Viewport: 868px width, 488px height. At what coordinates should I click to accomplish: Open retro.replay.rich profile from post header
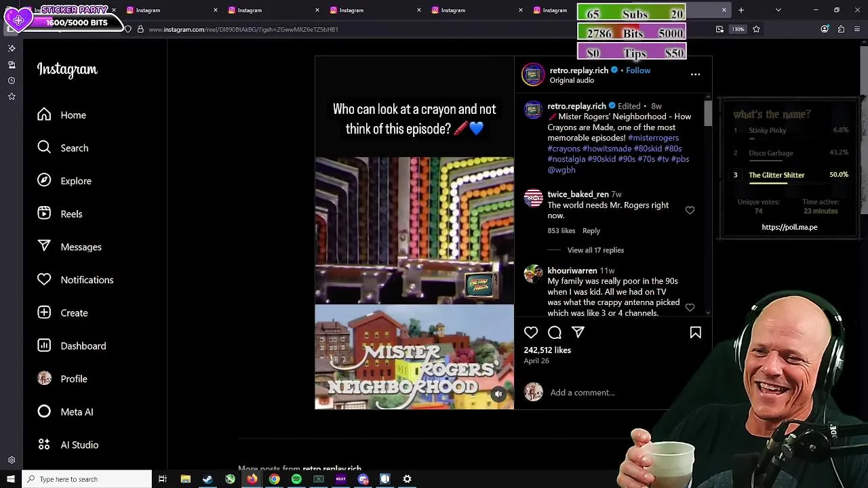coord(579,70)
